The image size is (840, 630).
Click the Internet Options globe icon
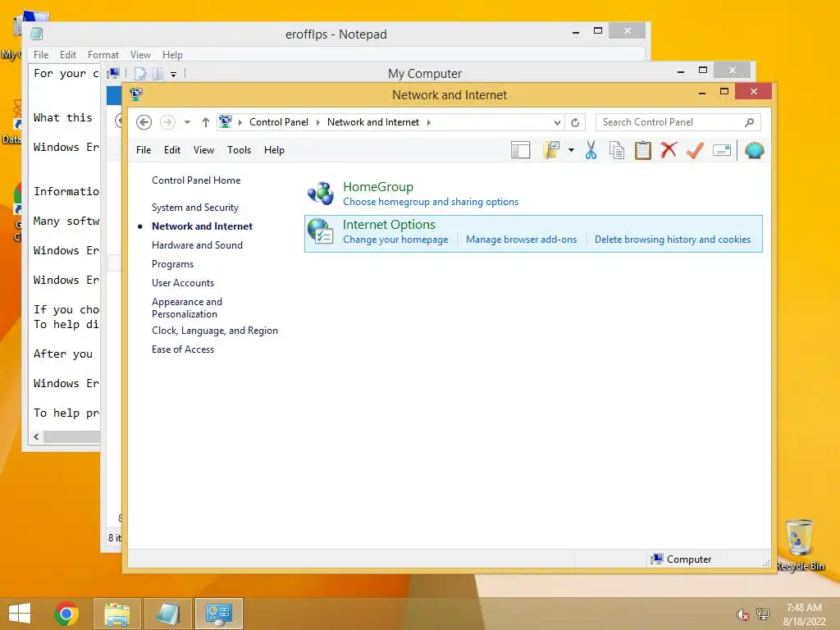(x=321, y=231)
